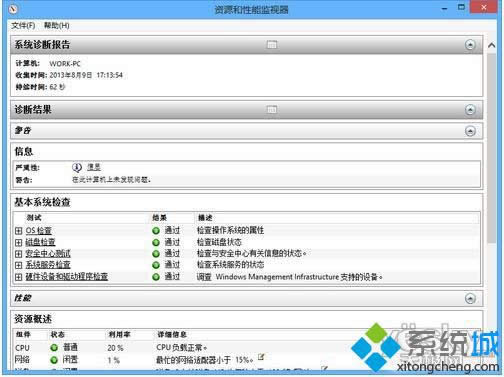The height and width of the screenshot is (377, 504).
Task: Open the 系统服务检查 link
Action: [48, 265]
